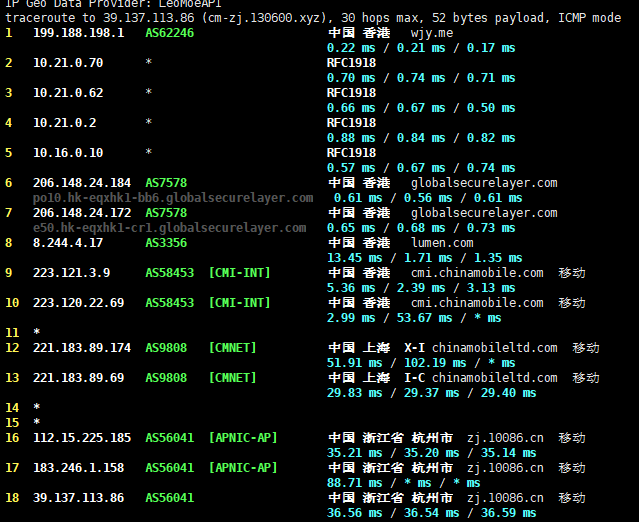Image resolution: width=639 pixels, height=522 pixels.
Task: Select IP 221.183.89.69 on hop 13
Action: pos(79,378)
